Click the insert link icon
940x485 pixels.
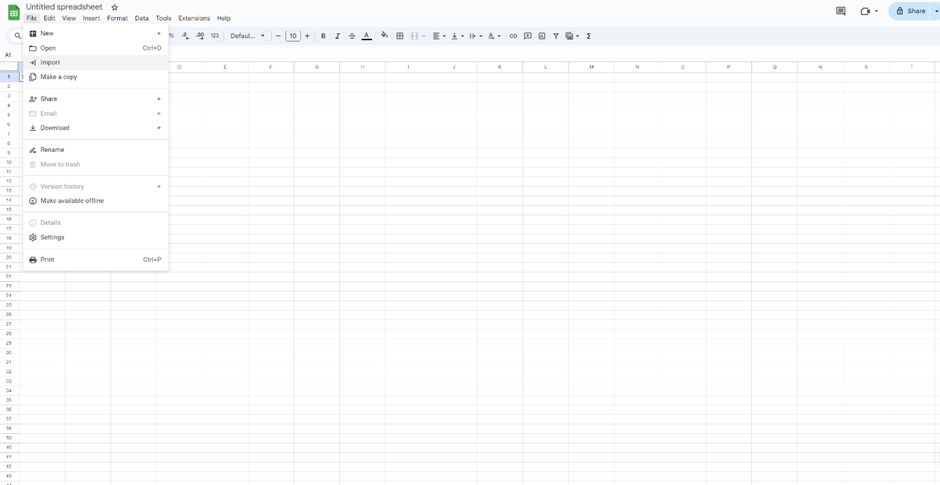(x=513, y=36)
